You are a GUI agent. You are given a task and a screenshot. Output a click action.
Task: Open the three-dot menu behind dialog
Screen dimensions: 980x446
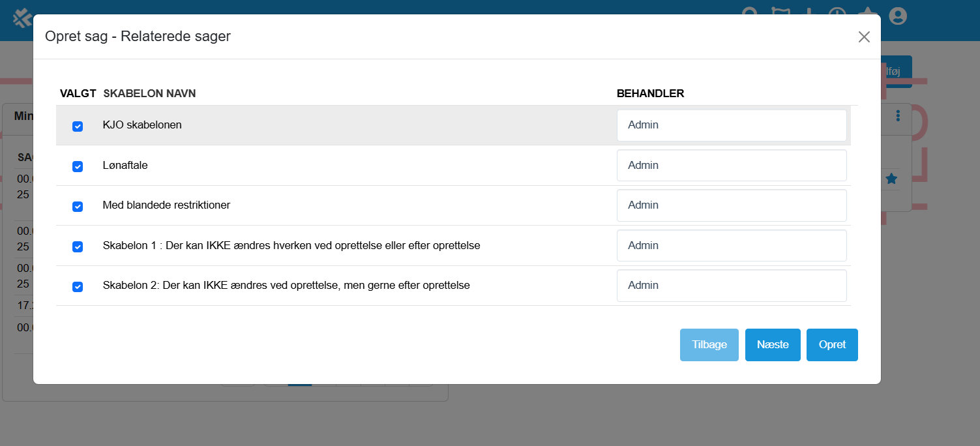898,115
